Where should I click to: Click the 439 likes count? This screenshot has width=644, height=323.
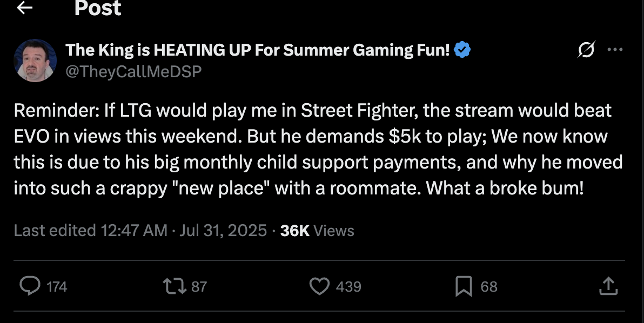348,286
